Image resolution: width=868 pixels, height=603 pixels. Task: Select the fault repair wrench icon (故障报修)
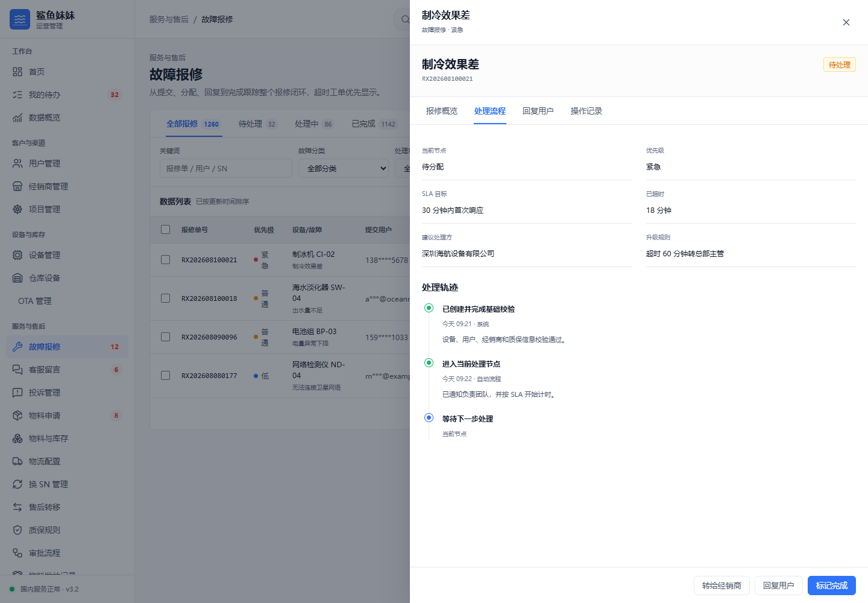tap(17, 347)
